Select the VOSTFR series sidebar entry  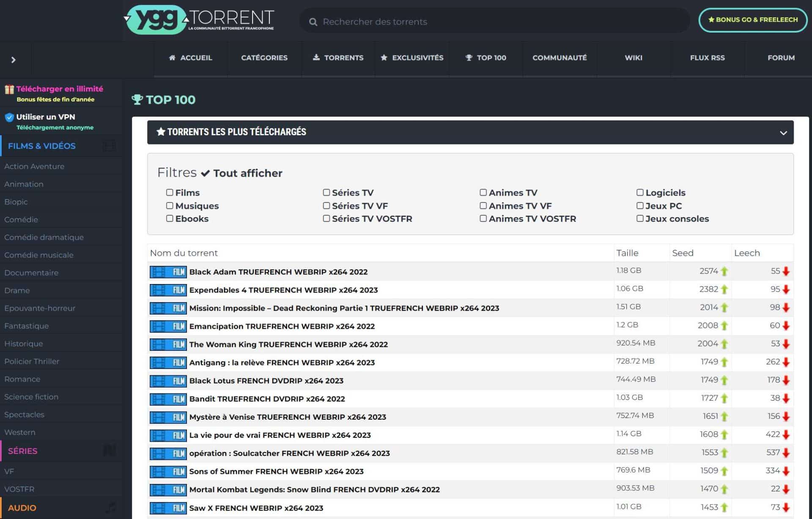tap(19, 489)
